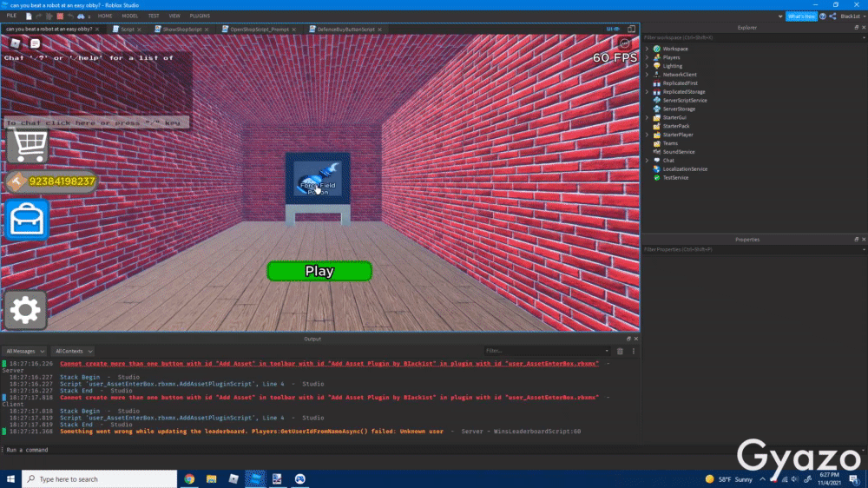Open the VIEW ribbon tab
This screenshot has width=868, height=488.
tap(174, 16)
